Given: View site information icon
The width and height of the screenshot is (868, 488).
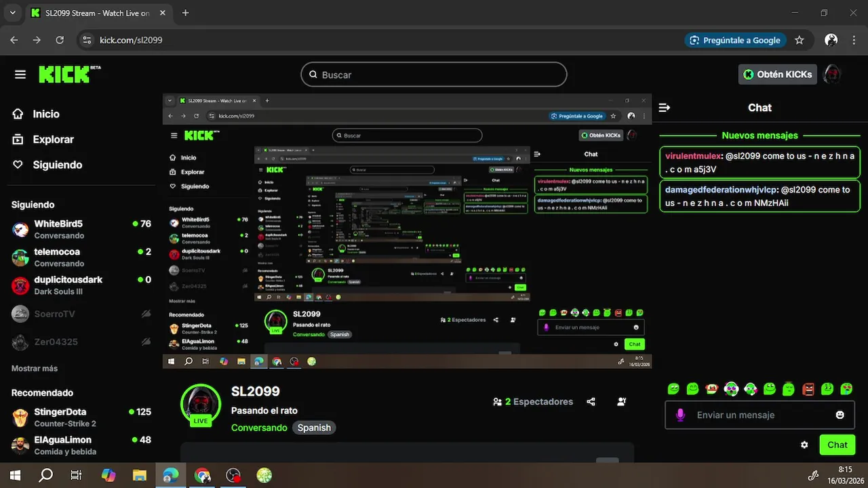Looking at the screenshot, I should pos(87,40).
